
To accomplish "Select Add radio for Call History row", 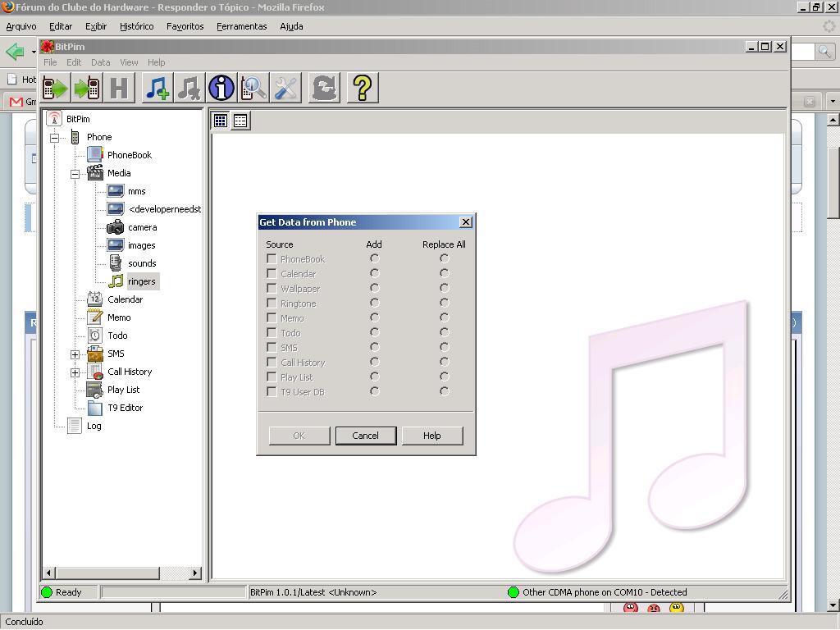I will 374,362.
